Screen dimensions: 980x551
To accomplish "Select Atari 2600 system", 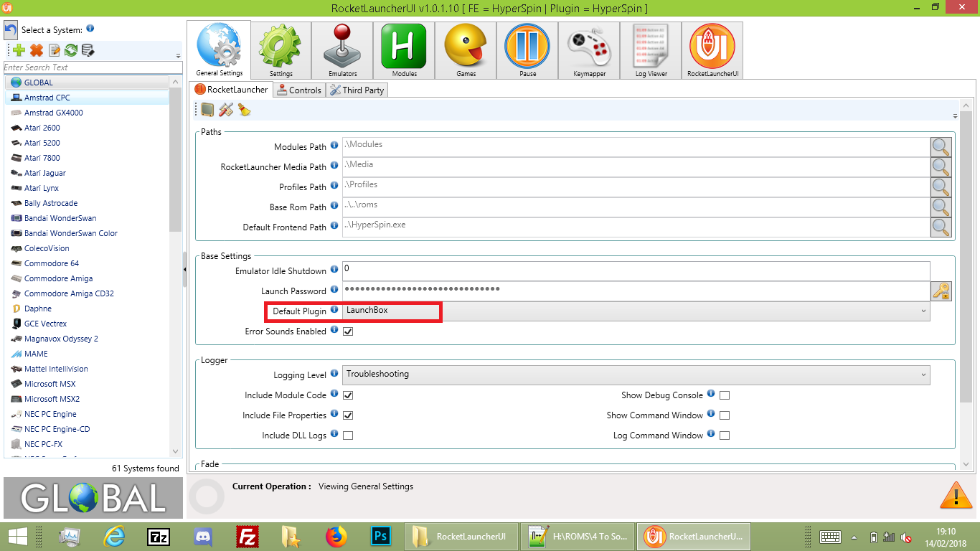I will 87,128.
